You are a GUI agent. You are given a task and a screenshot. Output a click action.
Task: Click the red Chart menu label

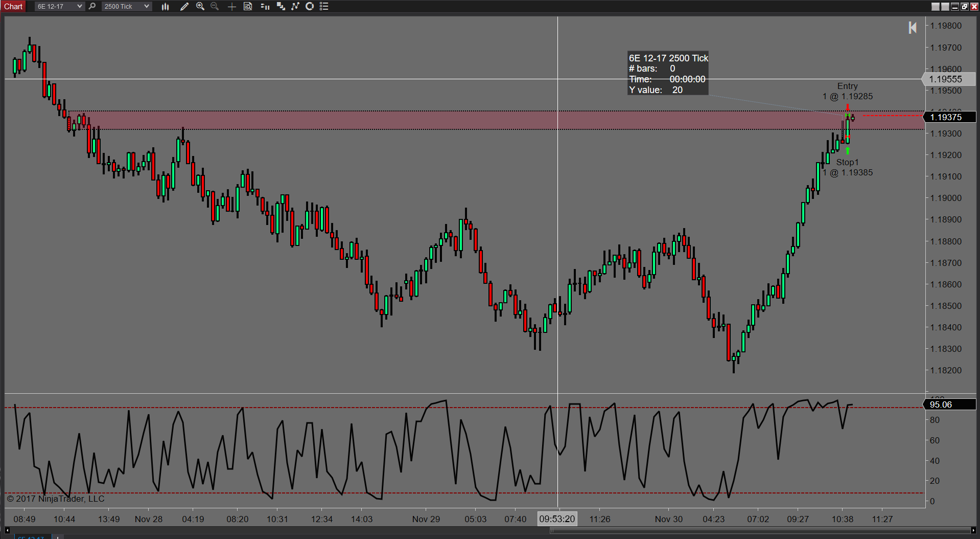click(13, 7)
